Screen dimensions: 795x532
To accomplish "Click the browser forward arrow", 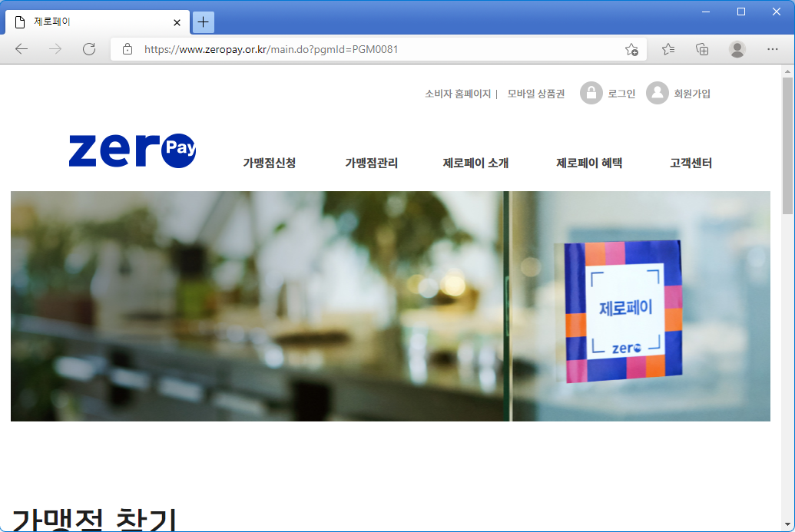I will (55, 49).
